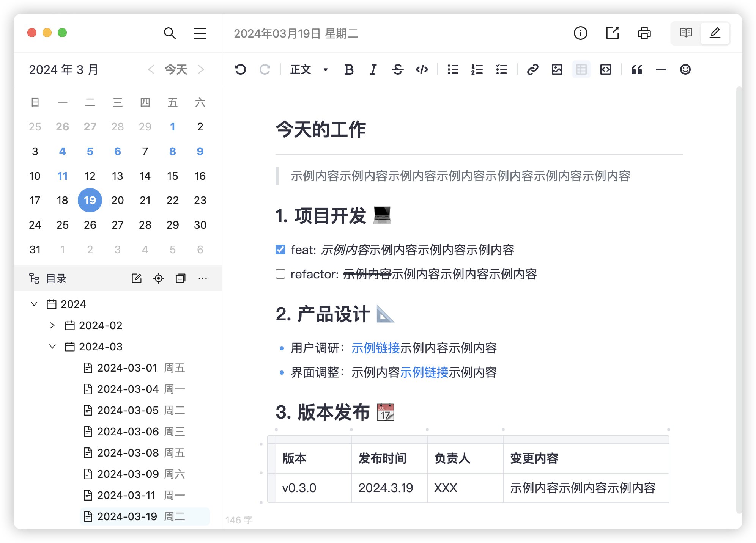756x543 pixels.
Task: Collapse the 2024-03 folder
Action: (52, 347)
